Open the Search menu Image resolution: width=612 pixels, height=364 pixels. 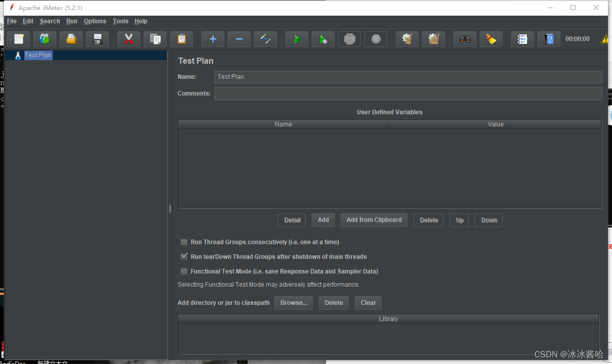coord(50,21)
